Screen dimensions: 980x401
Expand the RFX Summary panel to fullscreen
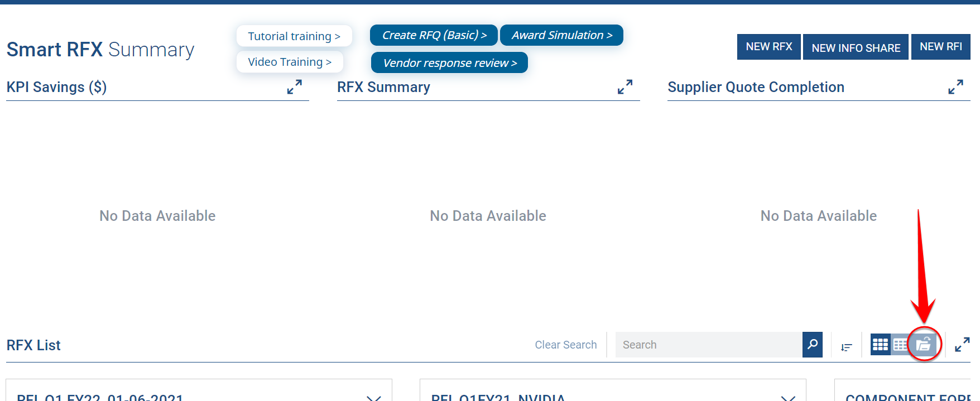click(x=624, y=87)
